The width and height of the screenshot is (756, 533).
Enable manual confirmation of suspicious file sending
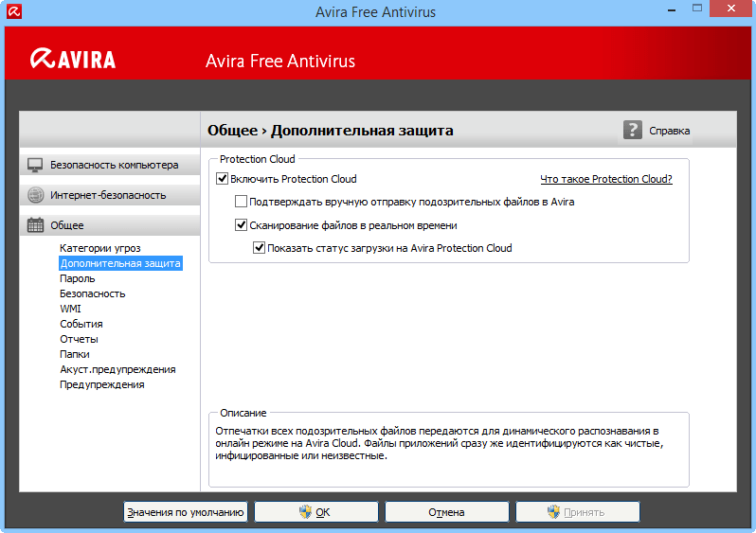pos(241,202)
